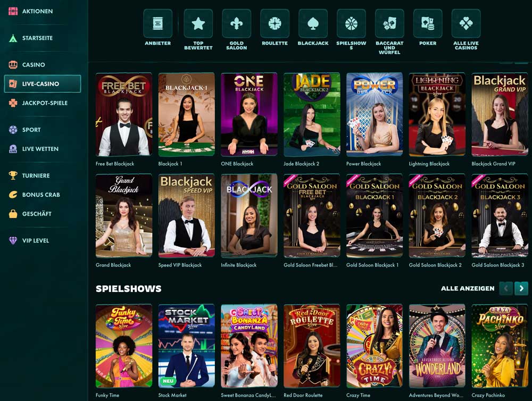Image resolution: width=532 pixels, height=401 pixels.
Task: Select the Top Bewertet star icon
Action: (x=198, y=23)
